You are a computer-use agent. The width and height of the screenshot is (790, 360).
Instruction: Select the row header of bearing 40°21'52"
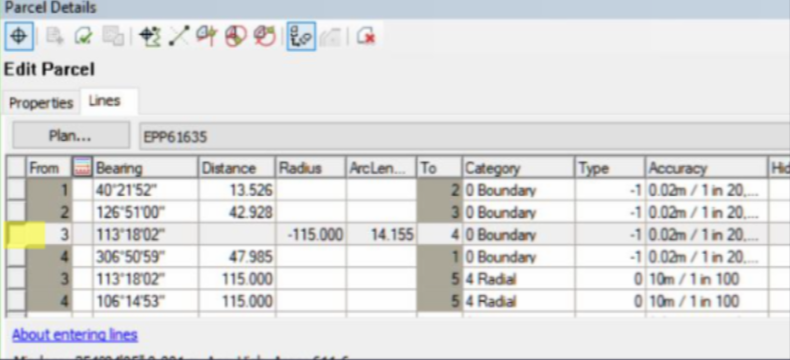pos(16,190)
